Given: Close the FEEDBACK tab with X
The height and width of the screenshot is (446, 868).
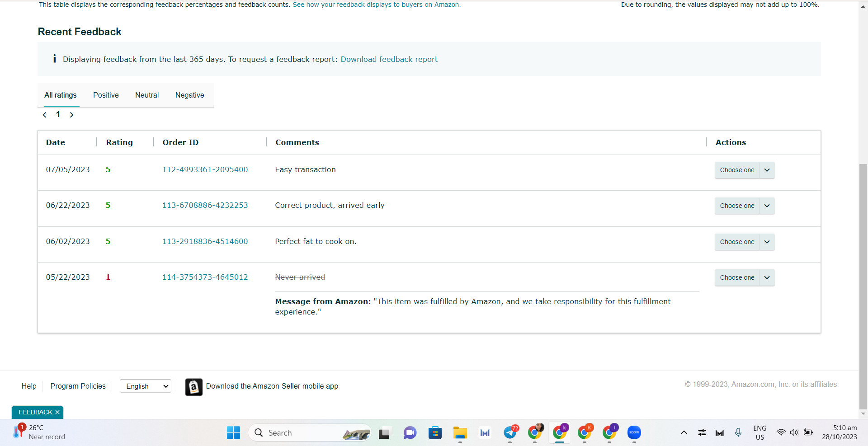Looking at the screenshot, I should pyautogui.click(x=57, y=412).
